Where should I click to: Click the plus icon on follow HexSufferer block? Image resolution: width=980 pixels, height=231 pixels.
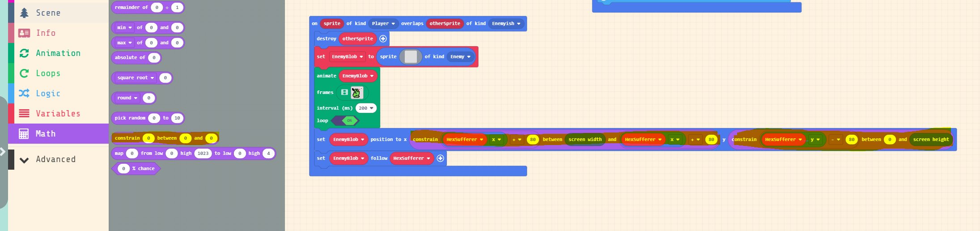(x=440, y=158)
